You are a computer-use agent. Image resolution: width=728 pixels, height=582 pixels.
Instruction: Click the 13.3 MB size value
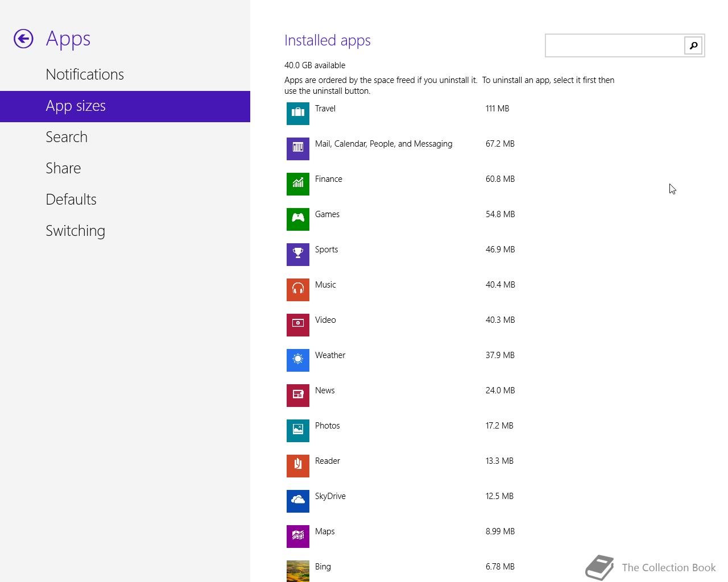coord(500,461)
